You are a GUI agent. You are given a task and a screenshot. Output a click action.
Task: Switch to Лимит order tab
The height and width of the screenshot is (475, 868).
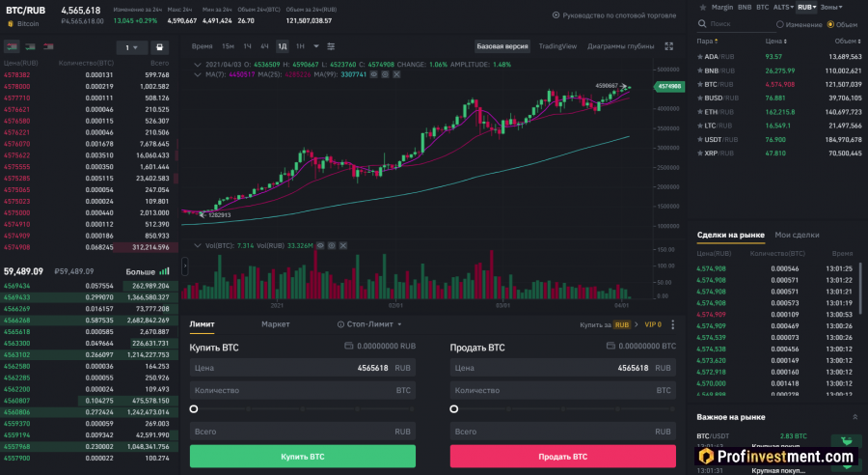click(x=203, y=324)
